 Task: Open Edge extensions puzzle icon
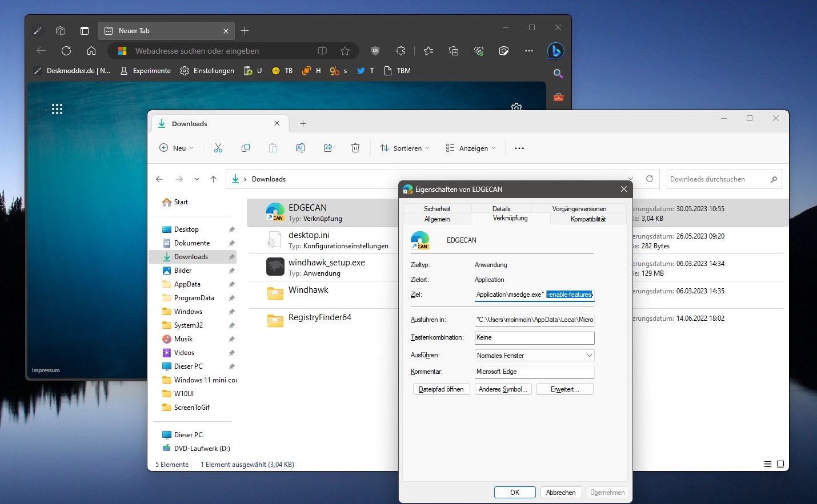point(401,51)
